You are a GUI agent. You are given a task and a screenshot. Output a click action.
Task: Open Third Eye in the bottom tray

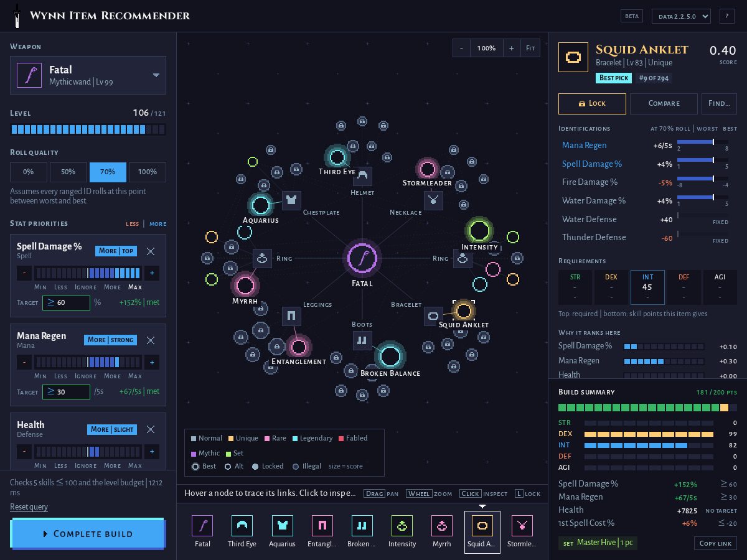(242, 532)
